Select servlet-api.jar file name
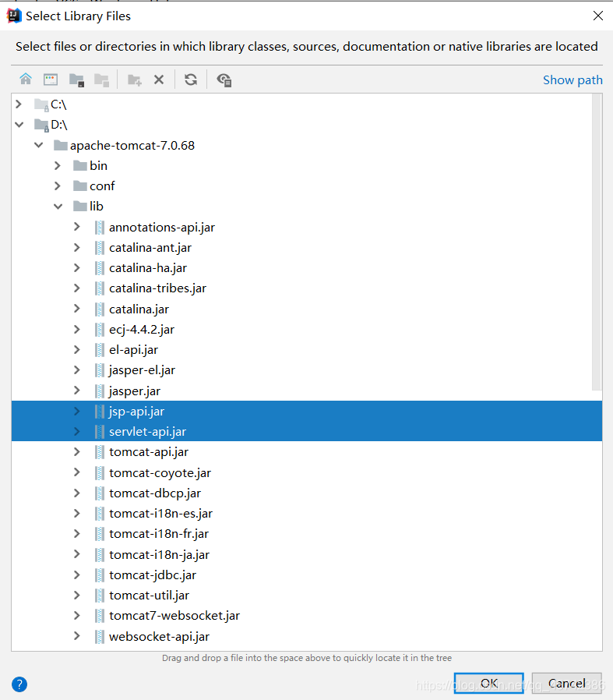 click(x=148, y=432)
